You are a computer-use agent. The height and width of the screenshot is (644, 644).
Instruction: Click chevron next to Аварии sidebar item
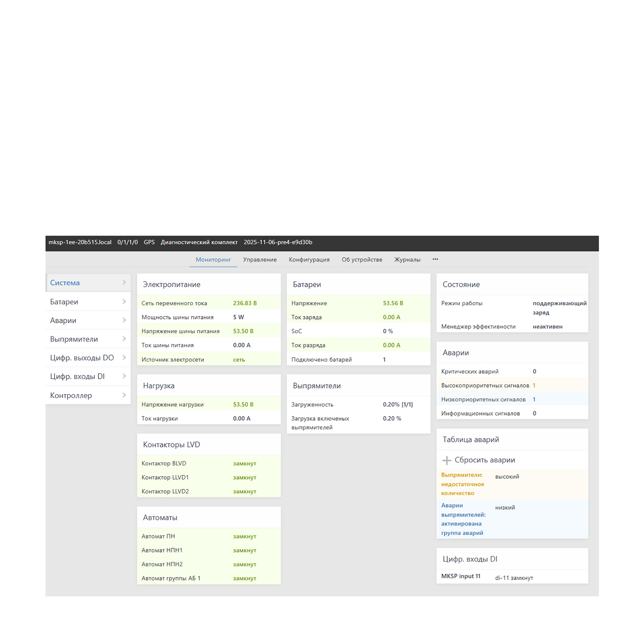[x=124, y=320]
